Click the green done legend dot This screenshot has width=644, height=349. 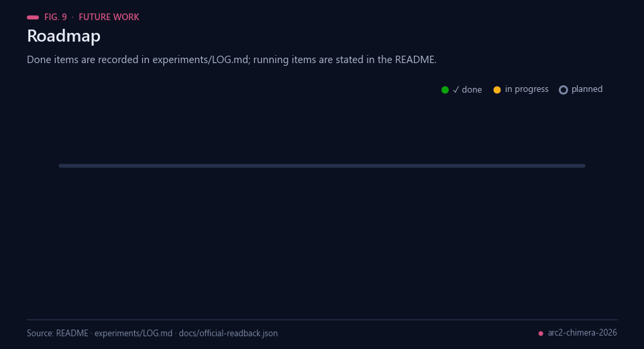tap(445, 90)
